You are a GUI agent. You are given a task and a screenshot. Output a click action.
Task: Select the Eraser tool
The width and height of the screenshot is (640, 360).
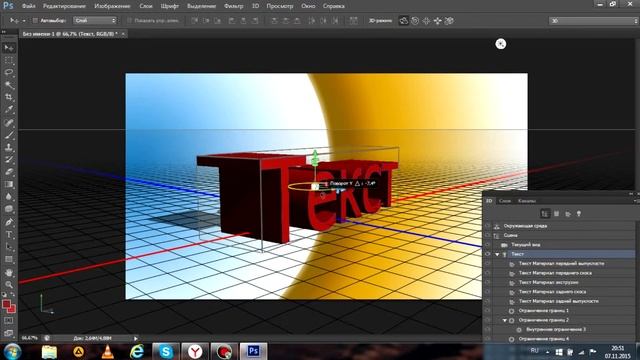pos(9,172)
